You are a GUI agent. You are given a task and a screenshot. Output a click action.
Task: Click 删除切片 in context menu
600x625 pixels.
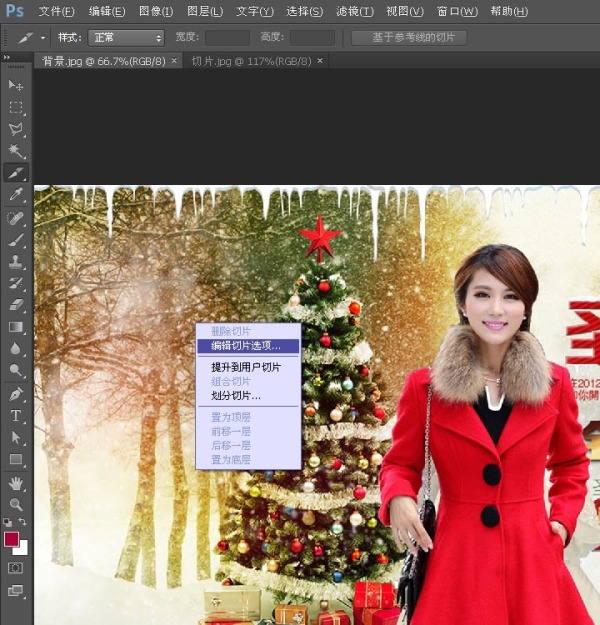[x=248, y=331]
